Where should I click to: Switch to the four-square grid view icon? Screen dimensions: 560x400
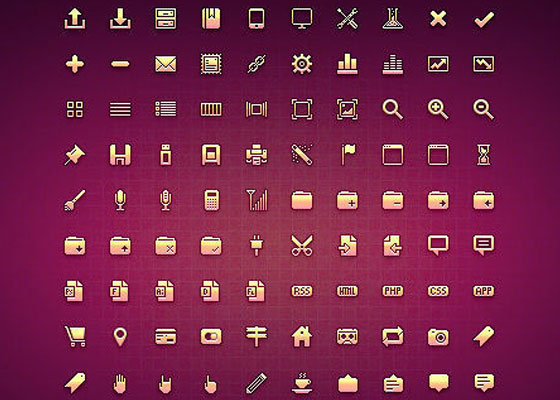point(75,109)
